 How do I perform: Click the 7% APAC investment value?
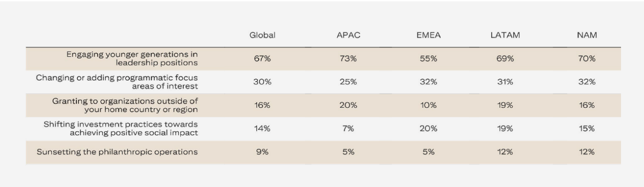click(347, 129)
